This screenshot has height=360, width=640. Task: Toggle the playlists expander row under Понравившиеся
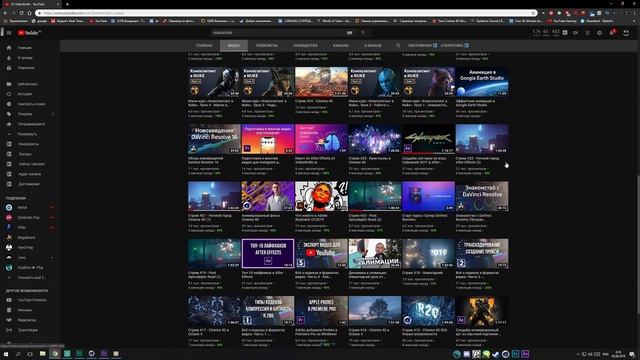30,134
